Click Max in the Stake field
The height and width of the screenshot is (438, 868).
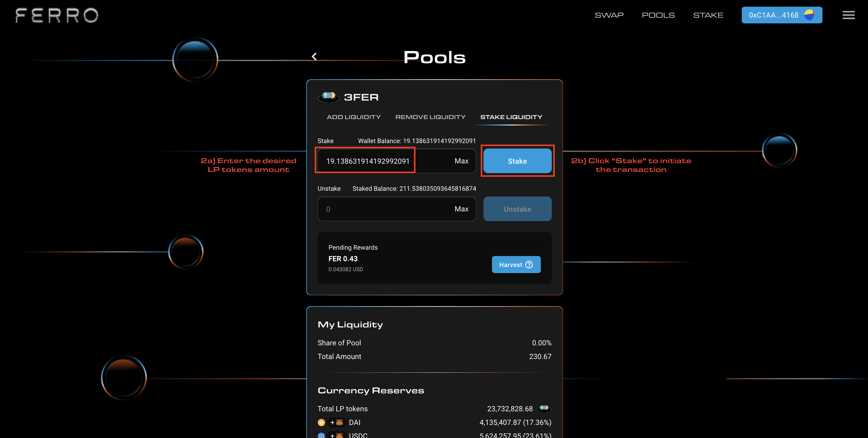(x=461, y=161)
